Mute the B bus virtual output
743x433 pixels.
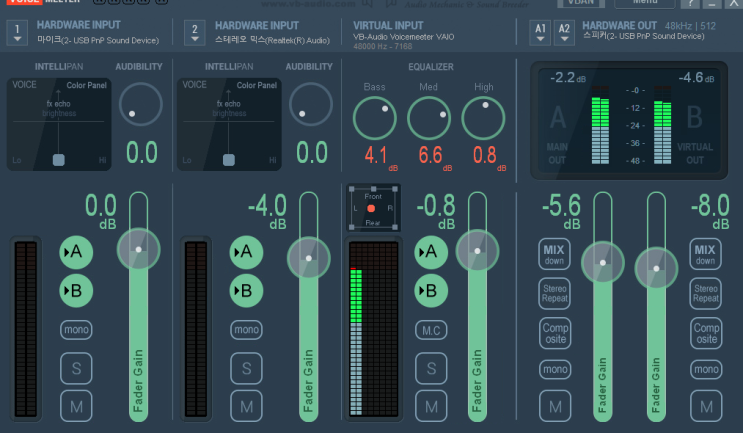coord(706,406)
